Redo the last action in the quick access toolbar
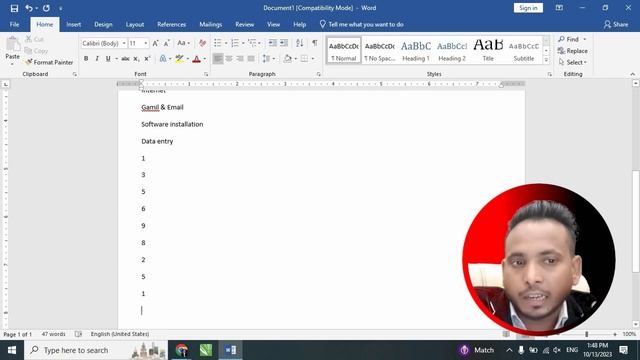640x360 pixels. [x=47, y=8]
